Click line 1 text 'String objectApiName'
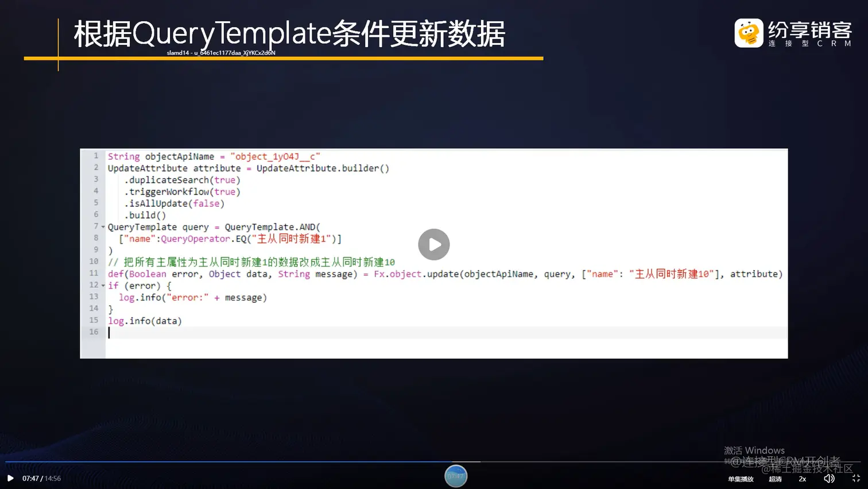This screenshot has width=868, height=489. (161, 156)
